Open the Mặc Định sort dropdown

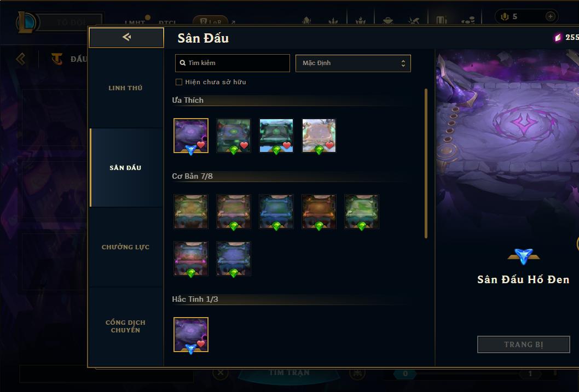[353, 63]
